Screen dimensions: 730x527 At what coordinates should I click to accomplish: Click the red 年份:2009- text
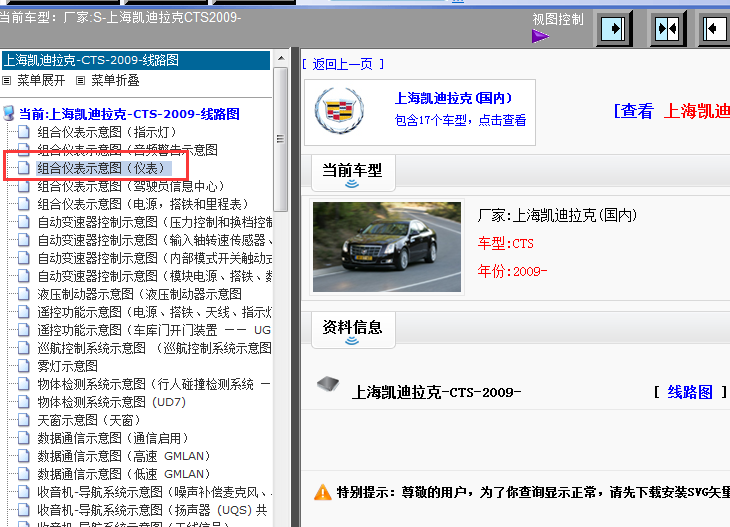click(513, 271)
